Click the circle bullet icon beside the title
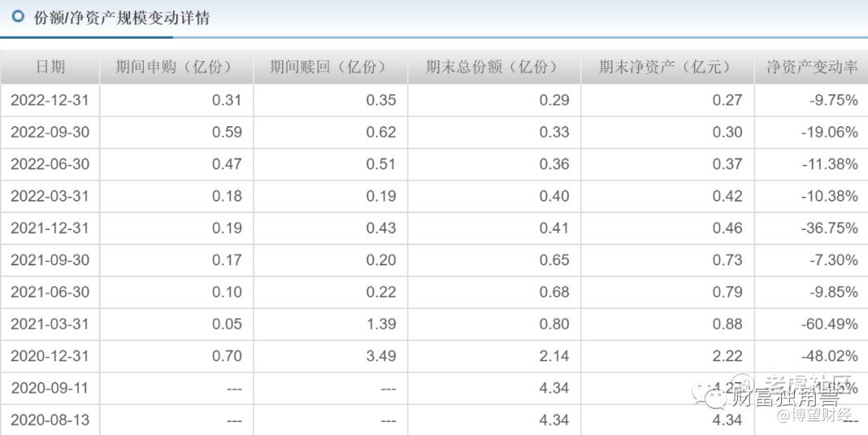 (x=18, y=17)
